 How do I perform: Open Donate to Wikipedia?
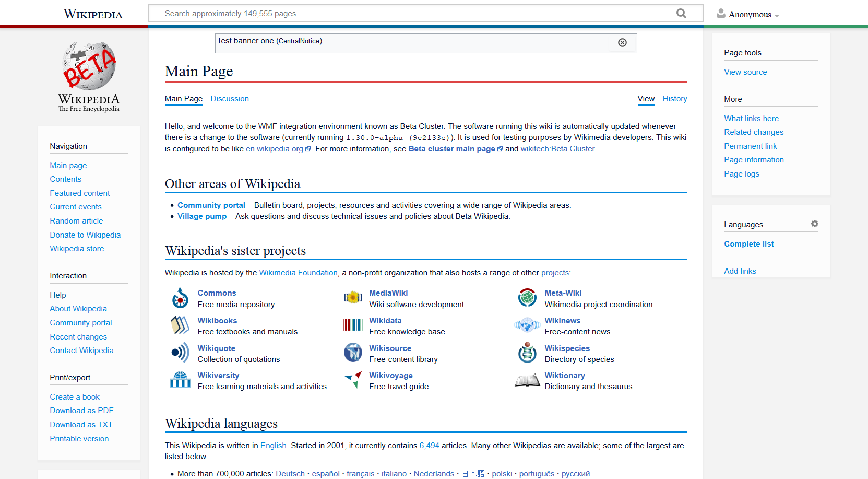tap(85, 235)
